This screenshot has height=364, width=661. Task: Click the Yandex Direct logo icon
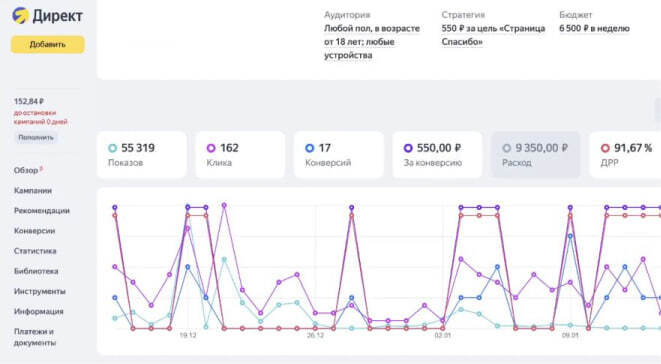point(19,16)
